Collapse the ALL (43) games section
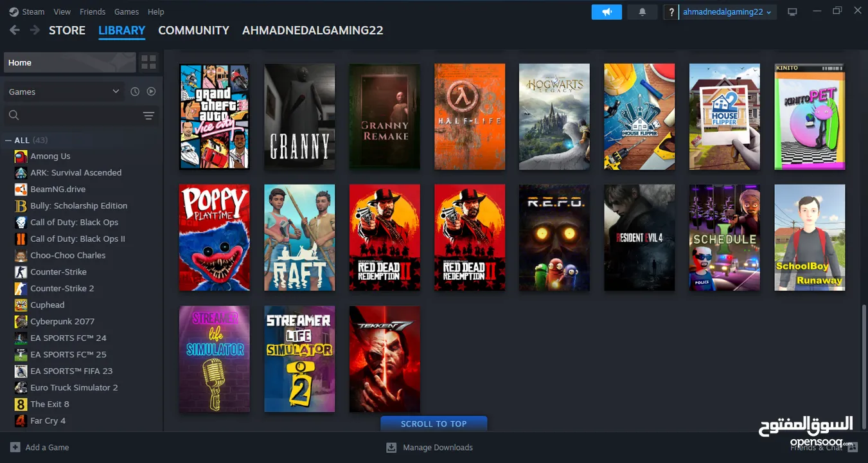Viewport: 868px width, 463px height. pos(8,140)
